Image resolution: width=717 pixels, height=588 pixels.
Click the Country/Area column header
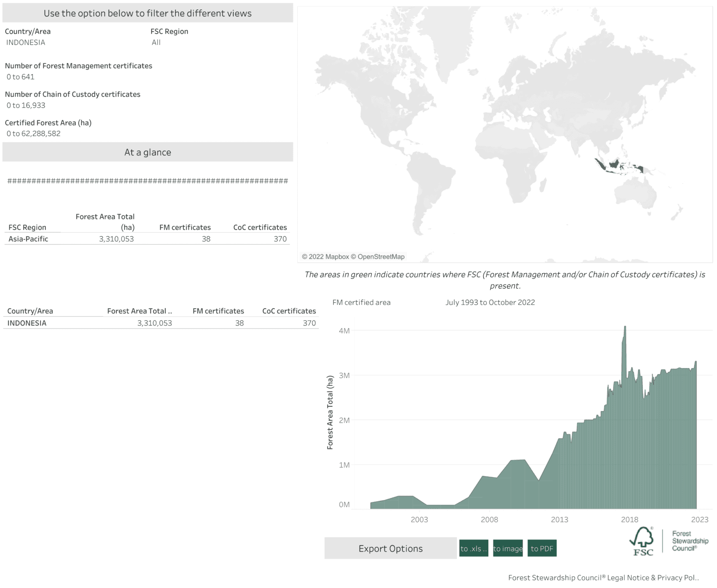[x=30, y=311]
